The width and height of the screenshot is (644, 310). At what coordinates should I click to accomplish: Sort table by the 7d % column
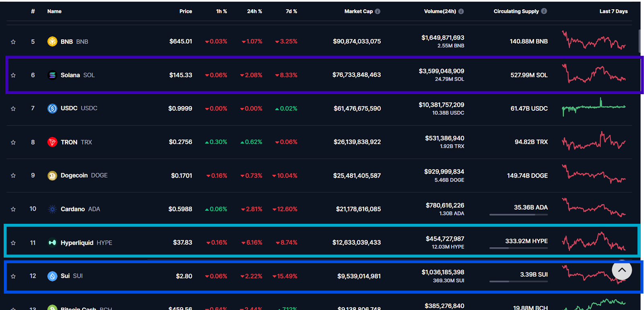coord(291,11)
